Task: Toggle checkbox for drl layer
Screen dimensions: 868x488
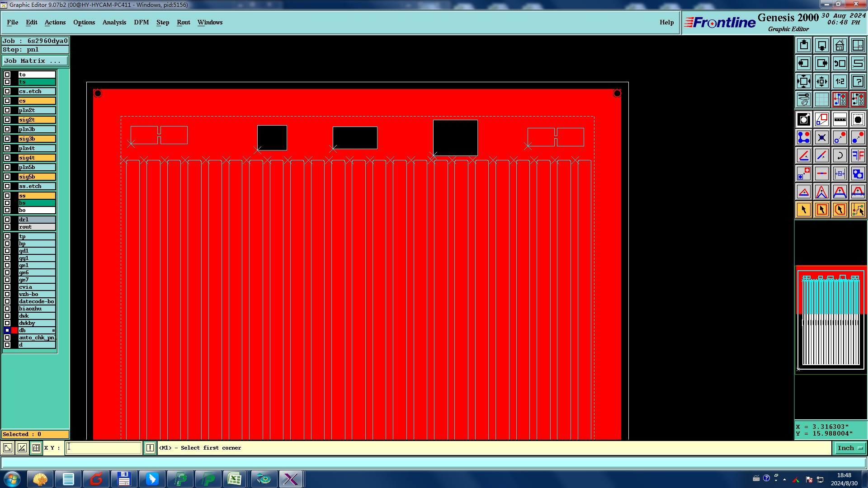Action: [x=7, y=220]
